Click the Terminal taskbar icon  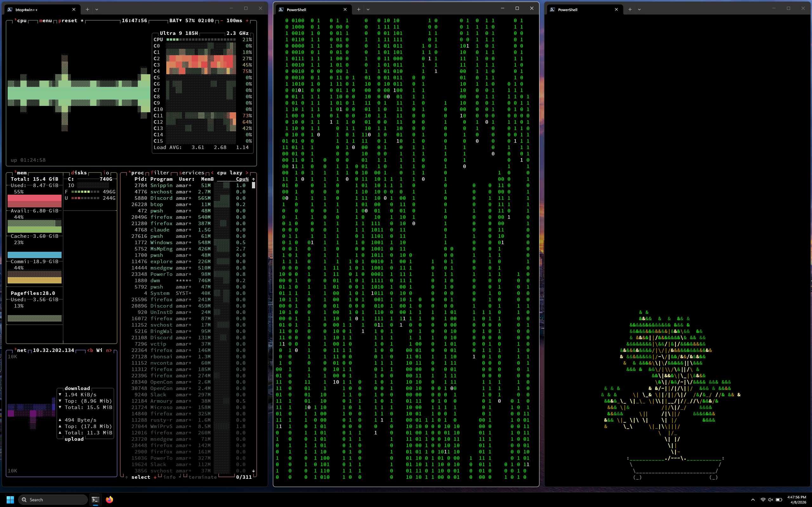[95, 500]
